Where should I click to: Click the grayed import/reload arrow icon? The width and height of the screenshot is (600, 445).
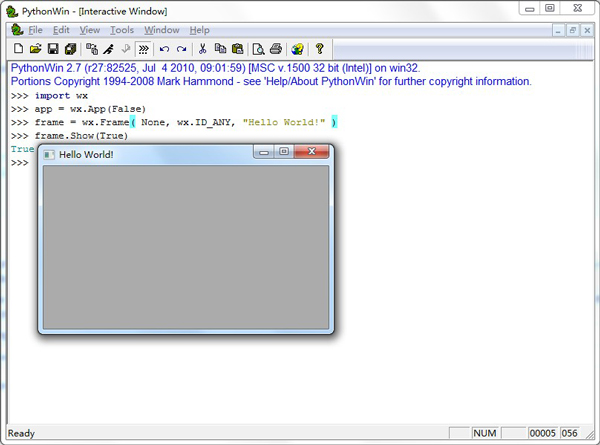click(x=126, y=49)
